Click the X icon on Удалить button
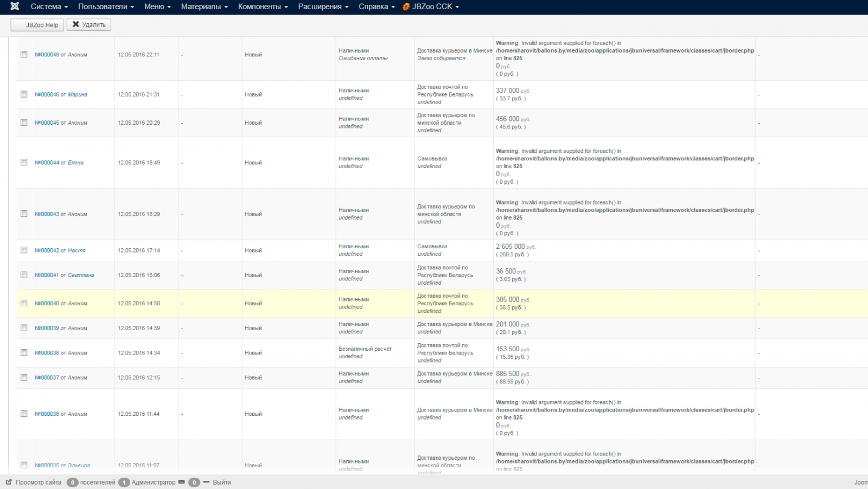868x489 pixels. tap(76, 24)
